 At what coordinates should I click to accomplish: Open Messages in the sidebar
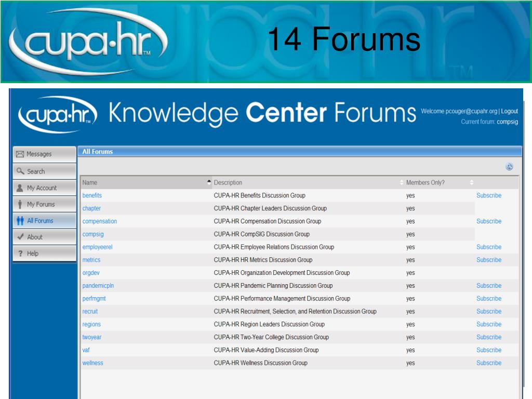tap(45, 154)
